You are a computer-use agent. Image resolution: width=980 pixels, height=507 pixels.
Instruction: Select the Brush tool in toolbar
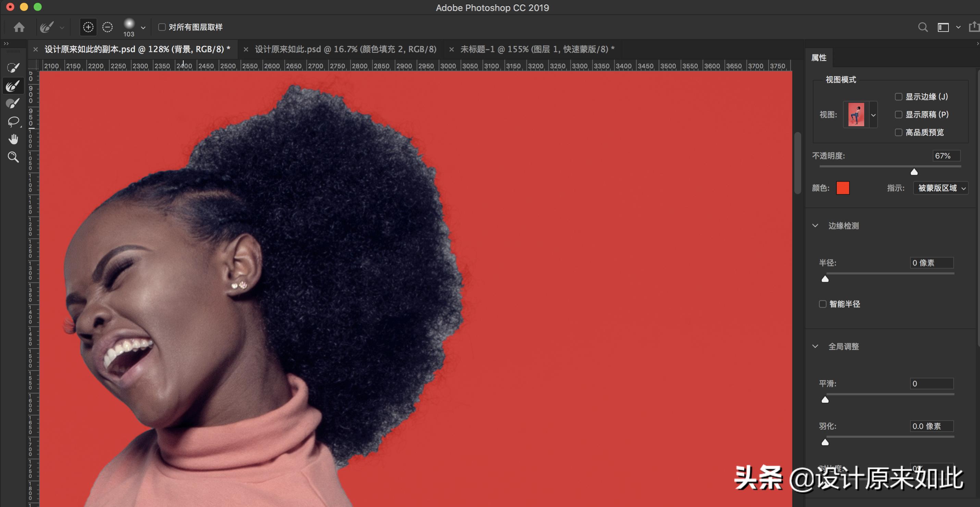click(x=13, y=104)
